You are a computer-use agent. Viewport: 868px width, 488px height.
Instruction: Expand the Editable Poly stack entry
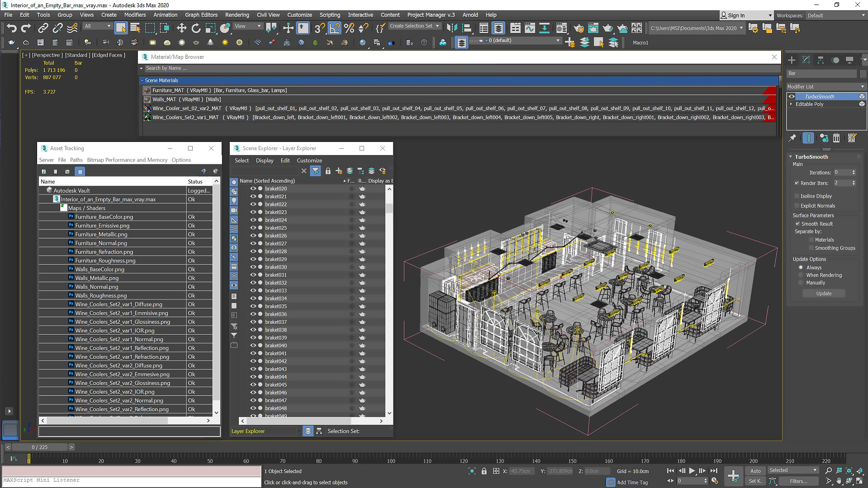click(x=791, y=104)
